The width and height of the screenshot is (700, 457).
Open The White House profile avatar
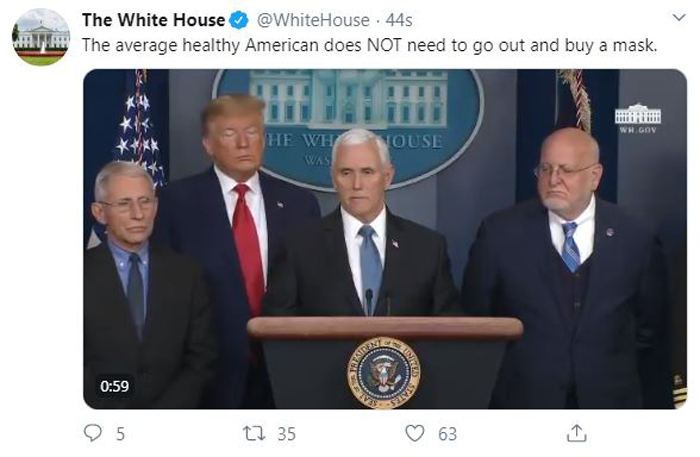point(41,37)
